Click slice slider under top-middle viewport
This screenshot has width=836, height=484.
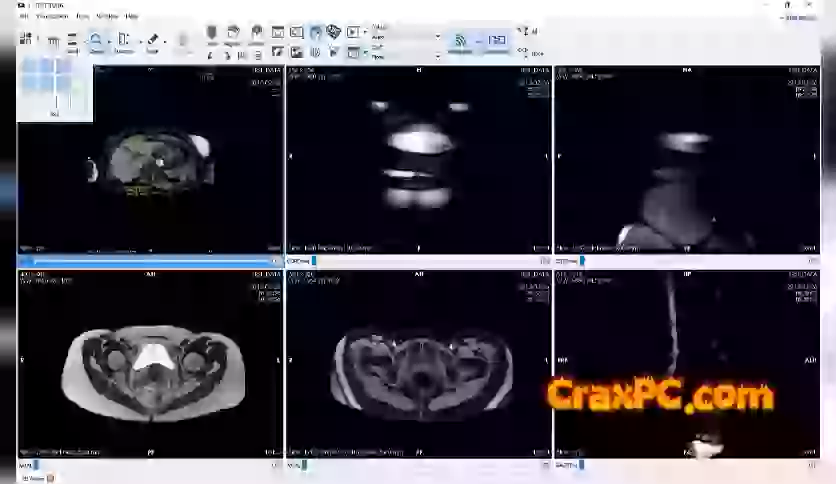tap(418, 261)
